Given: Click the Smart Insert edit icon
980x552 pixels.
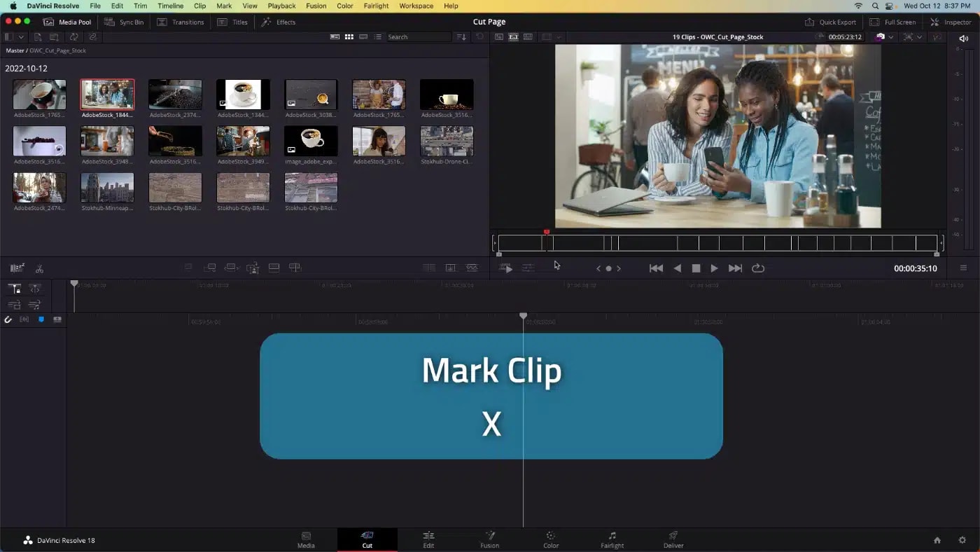Looking at the screenshot, I should tap(188, 267).
